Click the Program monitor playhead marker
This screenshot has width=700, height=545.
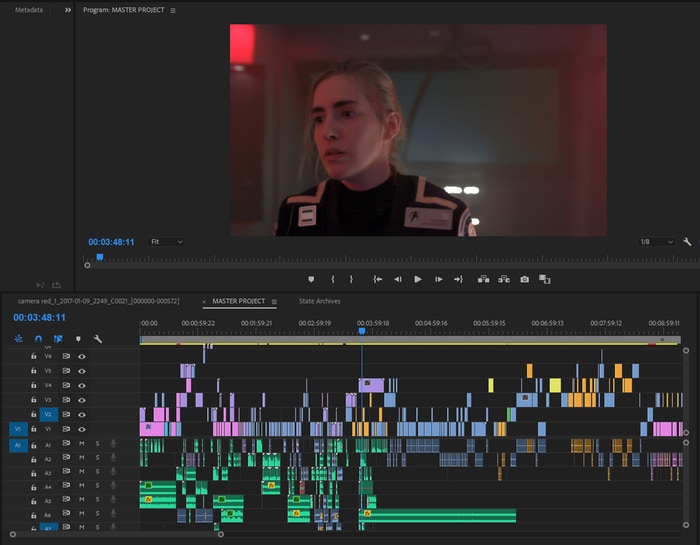tap(100, 257)
